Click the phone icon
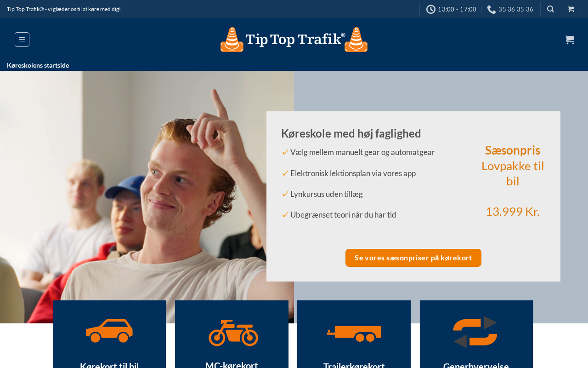The width and height of the screenshot is (588, 368). (492, 9)
